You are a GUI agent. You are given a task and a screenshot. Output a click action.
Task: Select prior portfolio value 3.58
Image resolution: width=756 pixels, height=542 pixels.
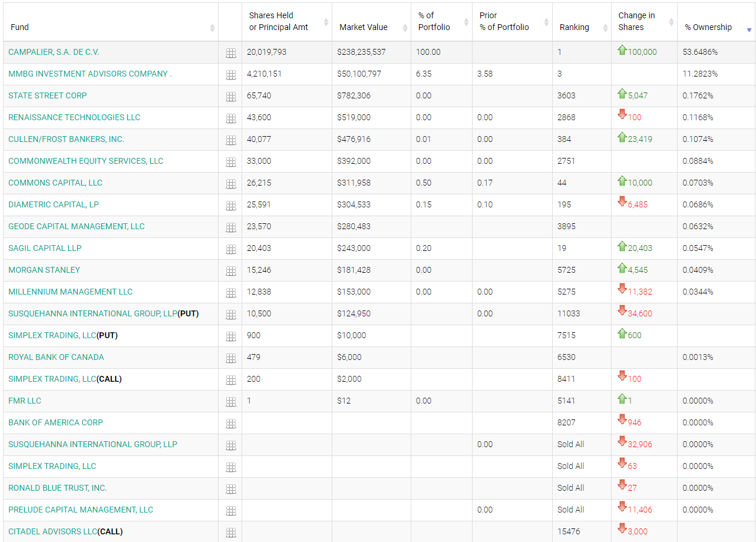click(x=485, y=74)
